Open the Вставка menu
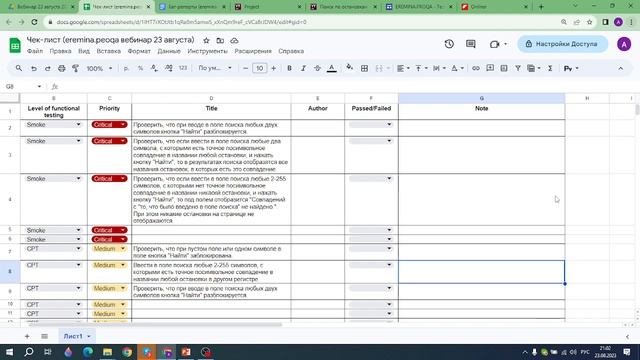 click(109, 51)
